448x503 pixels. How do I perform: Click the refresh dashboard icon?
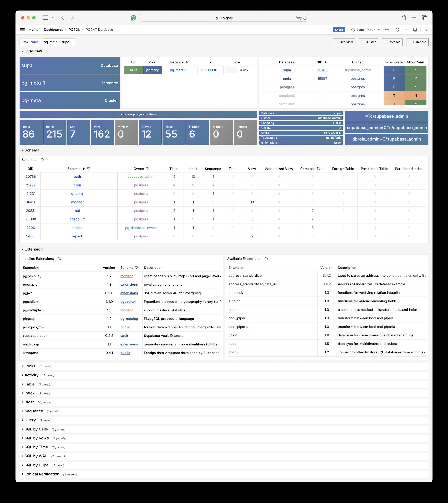point(397,30)
